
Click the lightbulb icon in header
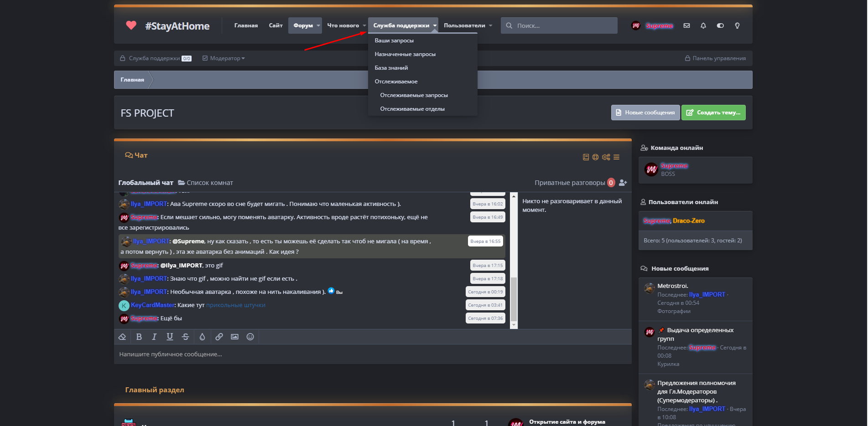pyautogui.click(x=737, y=26)
